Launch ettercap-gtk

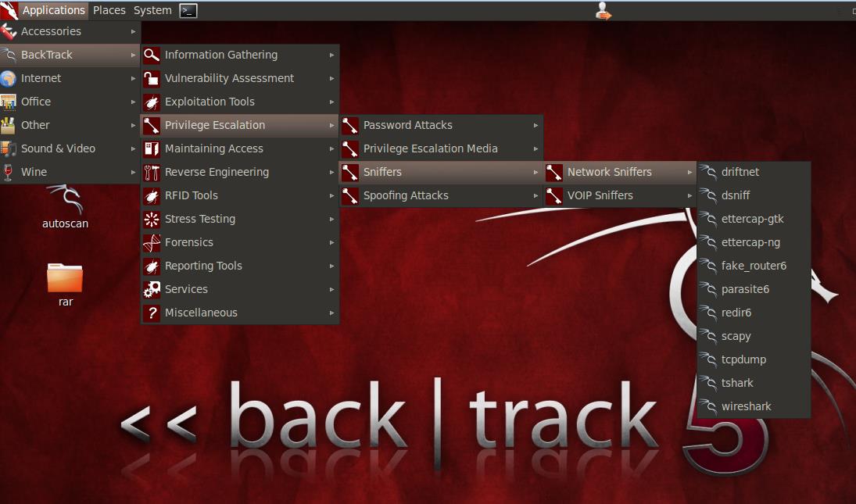[x=754, y=220]
